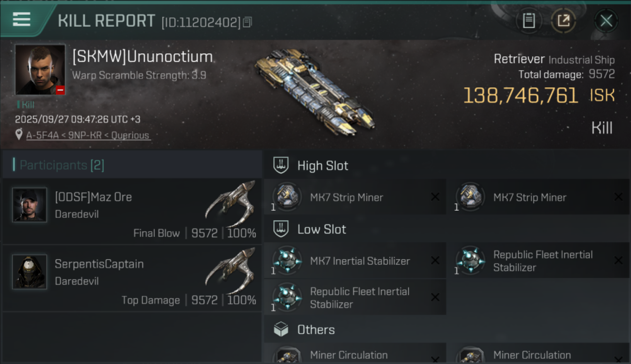Select the Participants tab
Screen dimensions: 631x364
[62, 165]
